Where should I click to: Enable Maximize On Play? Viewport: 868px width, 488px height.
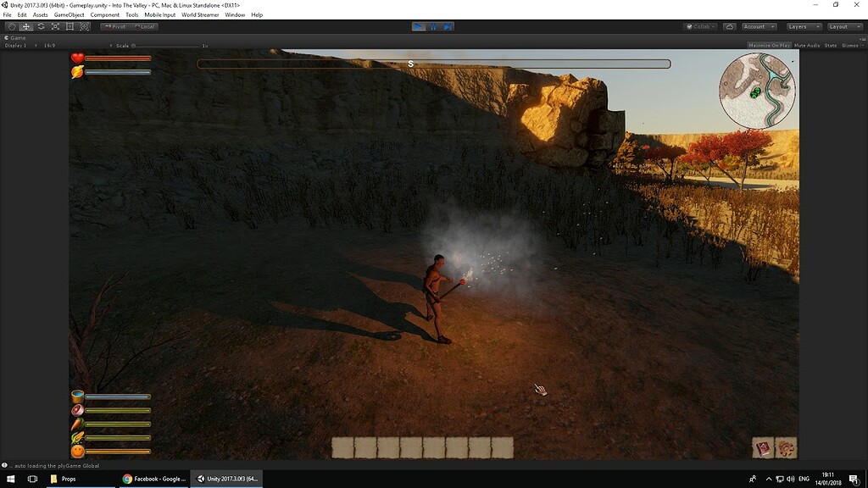[x=769, y=46]
